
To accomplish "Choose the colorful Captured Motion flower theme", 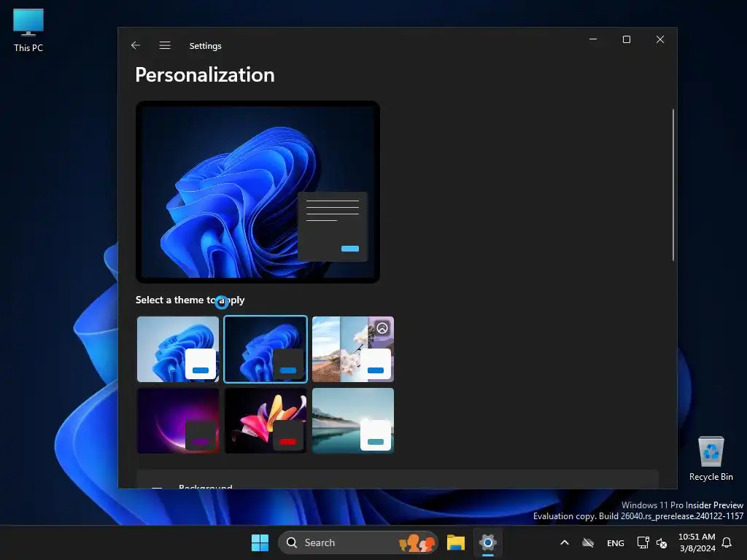I will click(x=266, y=421).
